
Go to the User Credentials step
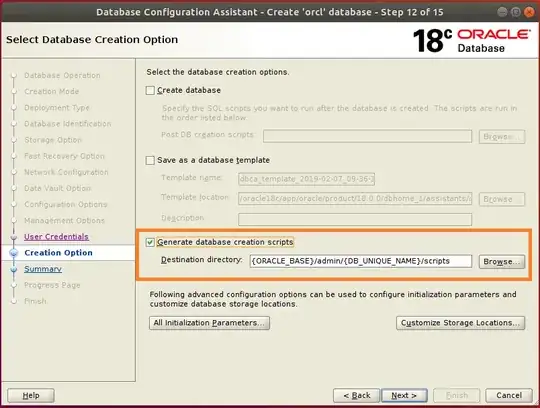coord(56,237)
